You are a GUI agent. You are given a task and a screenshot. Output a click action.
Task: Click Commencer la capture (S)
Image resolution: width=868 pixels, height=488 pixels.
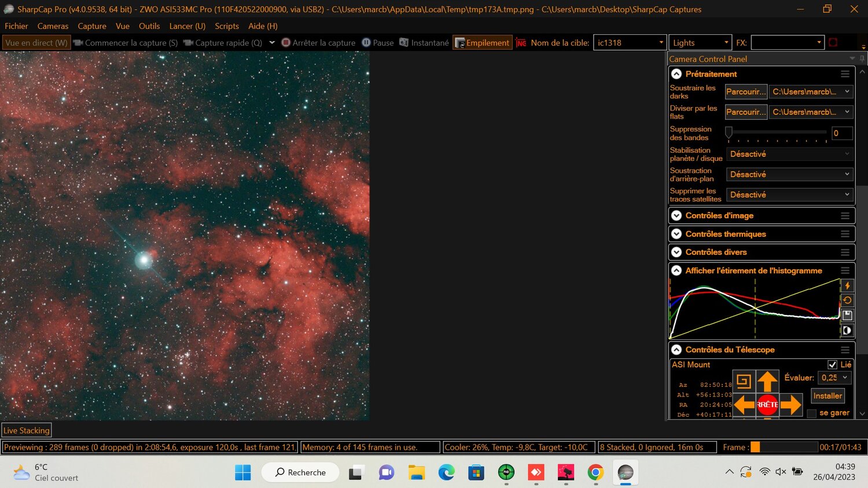click(126, 43)
